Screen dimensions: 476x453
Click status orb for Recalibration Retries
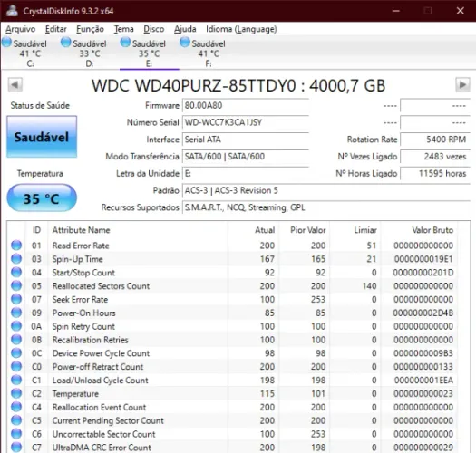pos(16,340)
